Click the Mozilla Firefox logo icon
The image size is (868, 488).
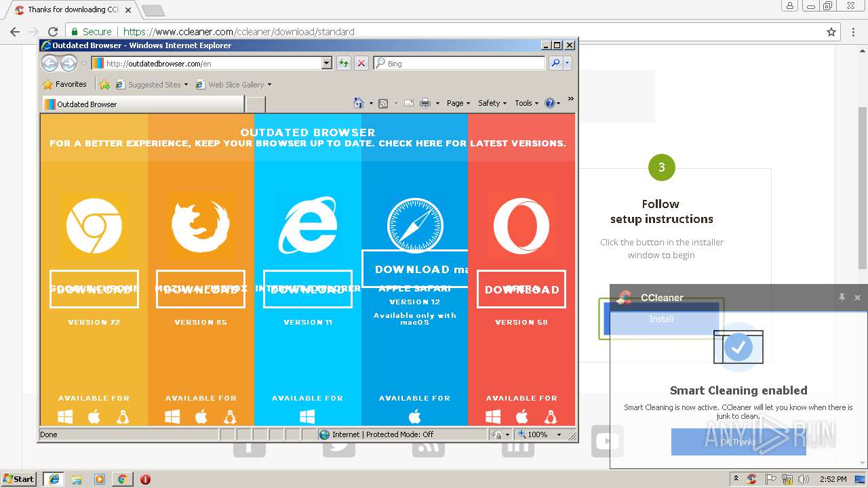pyautogui.click(x=201, y=226)
